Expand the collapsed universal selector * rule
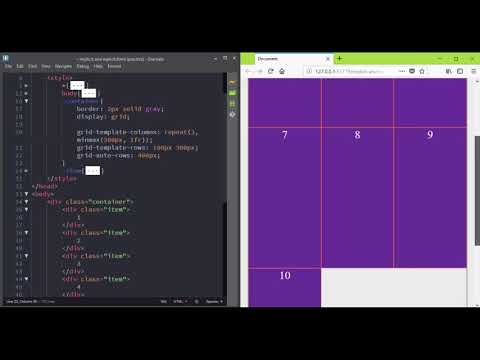Image resolution: width=480 pixels, height=360 pixels. 26,86
